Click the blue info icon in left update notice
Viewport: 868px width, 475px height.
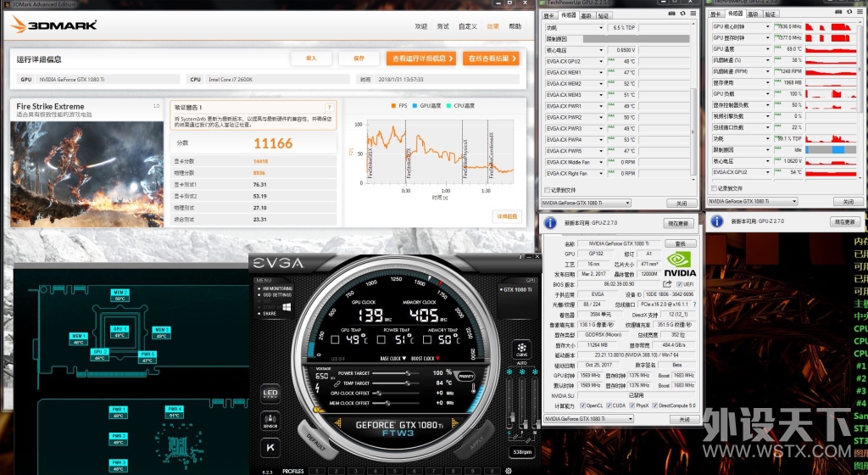[x=550, y=222]
